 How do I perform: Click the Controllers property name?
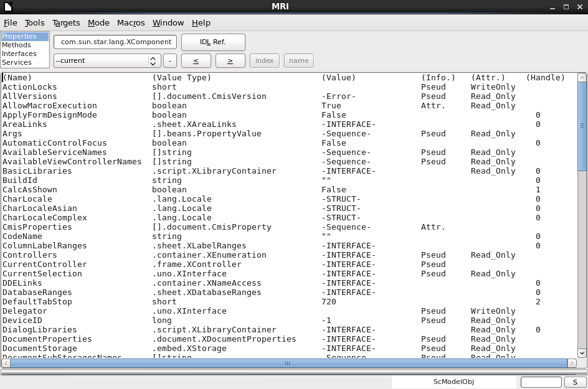30,255
